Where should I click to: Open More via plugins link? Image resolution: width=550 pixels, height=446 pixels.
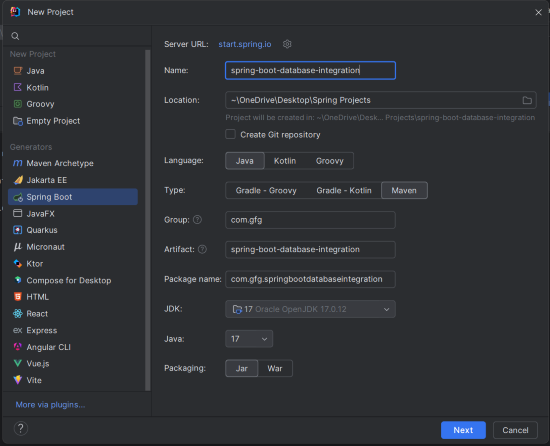[x=50, y=405]
